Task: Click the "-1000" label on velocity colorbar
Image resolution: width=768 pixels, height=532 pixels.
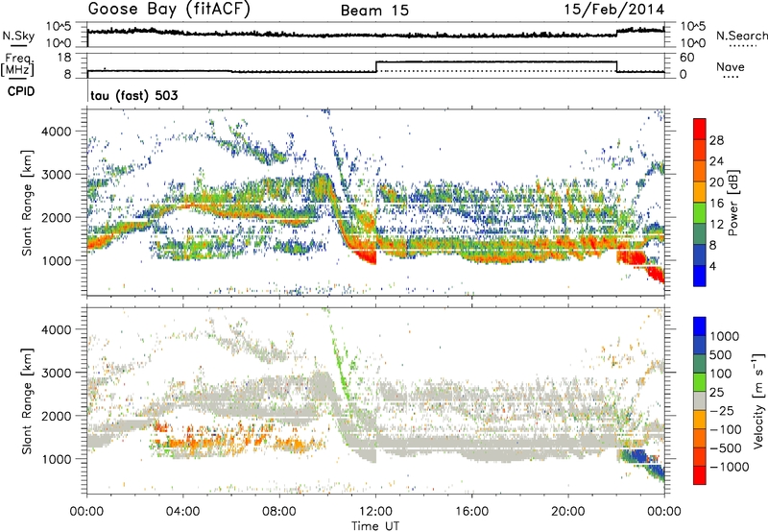Action: coord(730,467)
